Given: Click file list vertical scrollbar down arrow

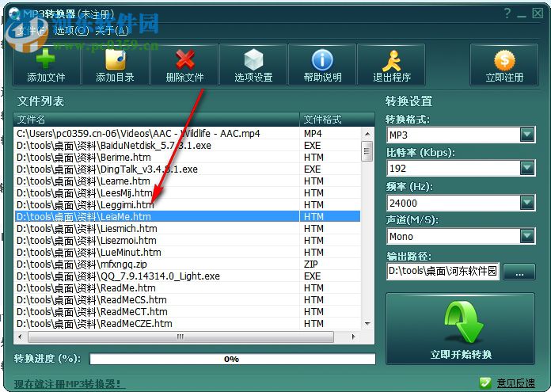Looking at the screenshot, I should pos(367,323).
